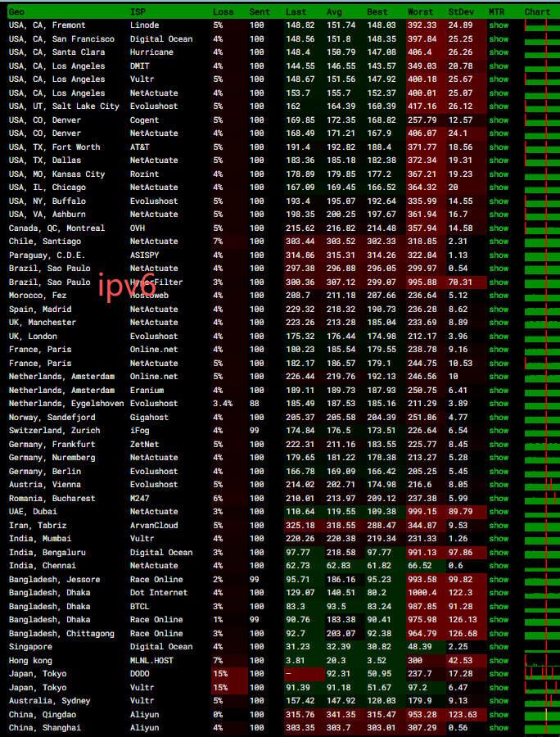Select ISP cell Dot Internet

coord(159,593)
